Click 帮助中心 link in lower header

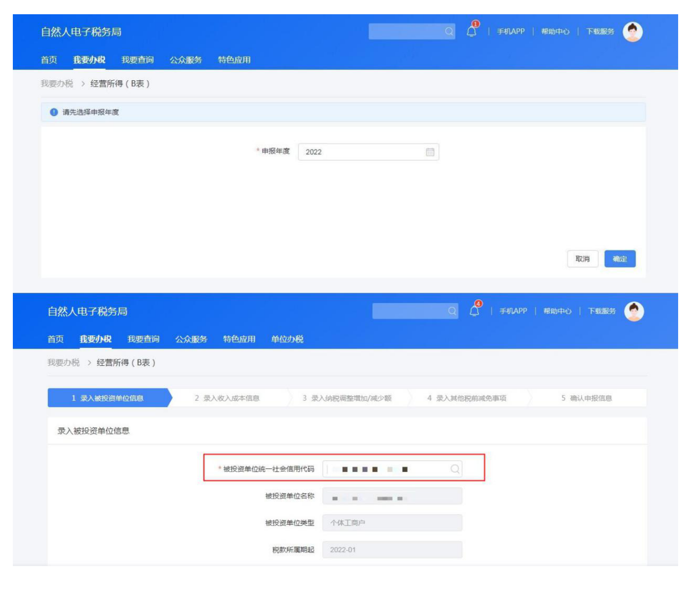point(557,311)
